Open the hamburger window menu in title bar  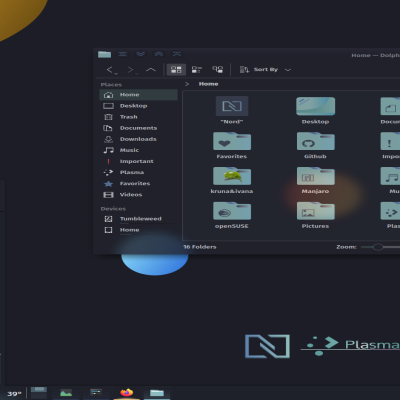122,54
